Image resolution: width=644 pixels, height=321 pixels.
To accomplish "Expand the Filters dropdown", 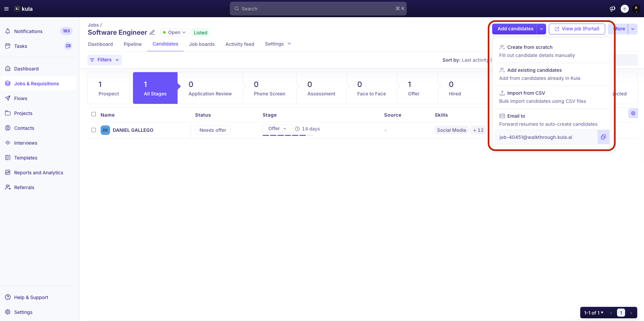I will pos(105,60).
